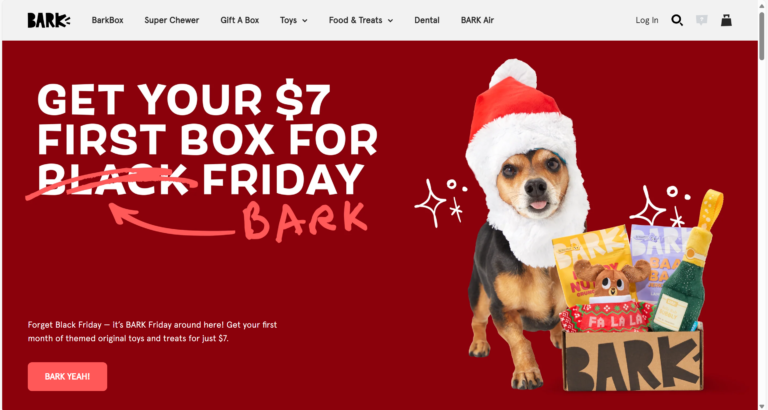Image resolution: width=768 pixels, height=410 pixels.
Task: Open the chat help bubble icon
Action: [702, 20]
